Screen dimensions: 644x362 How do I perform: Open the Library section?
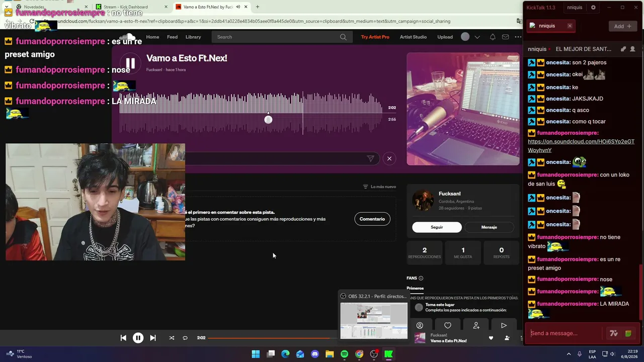193,37
